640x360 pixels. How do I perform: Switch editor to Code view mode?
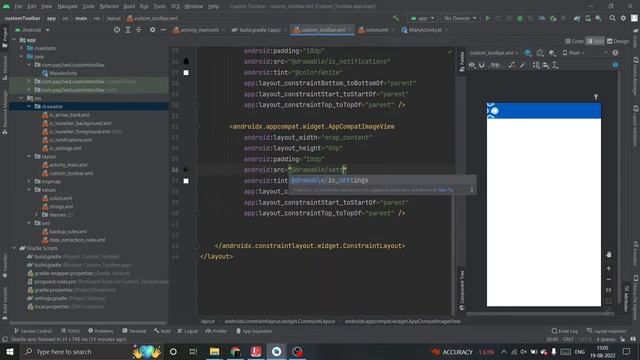pos(575,41)
